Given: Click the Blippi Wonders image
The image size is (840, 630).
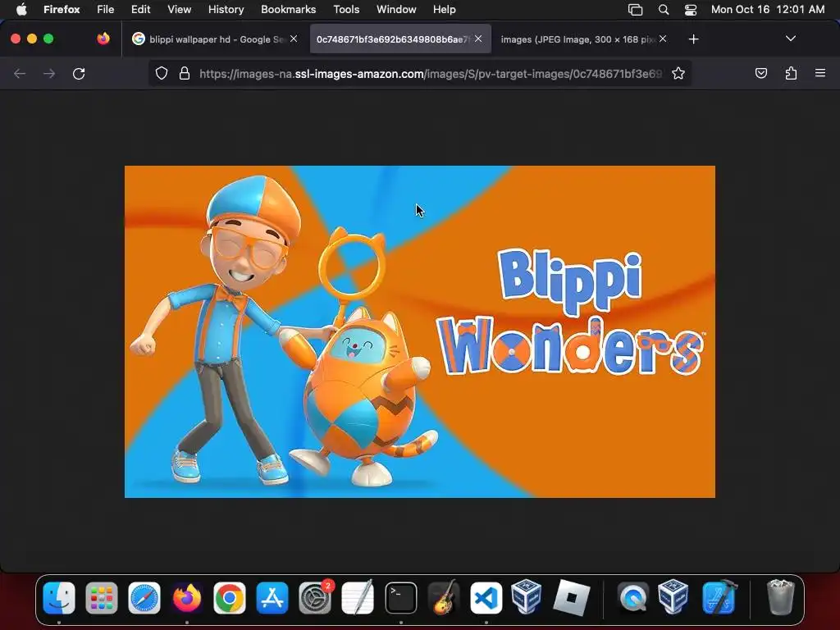Looking at the screenshot, I should (x=419, y=331).
